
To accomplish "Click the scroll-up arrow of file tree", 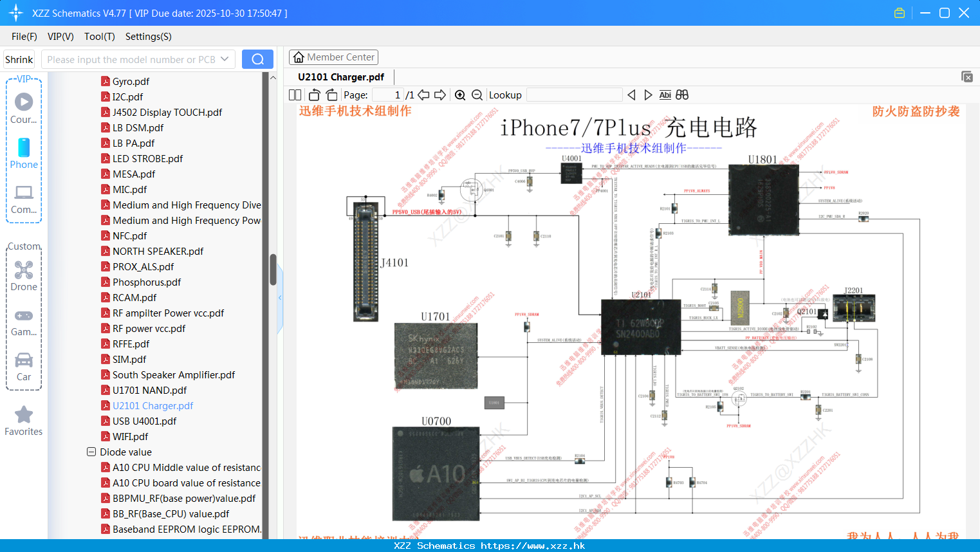I will click(x=273, y=77).
